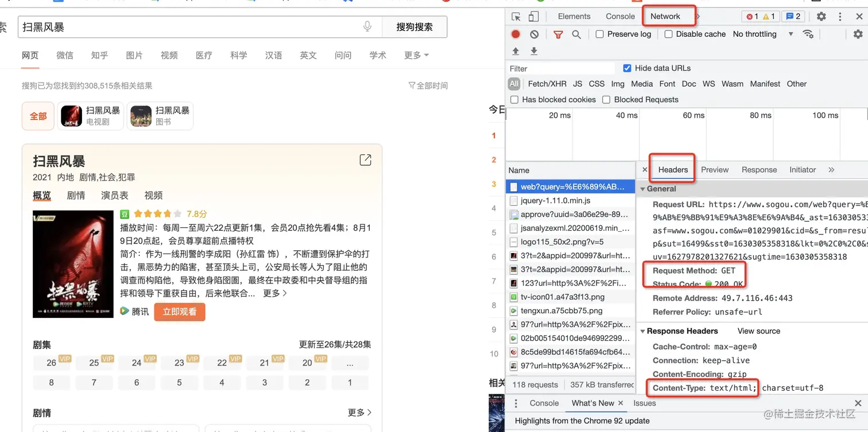Close the bottom DevTools drawer
The height and width of the screenshot is (432, 868).
tap(858, 403)
